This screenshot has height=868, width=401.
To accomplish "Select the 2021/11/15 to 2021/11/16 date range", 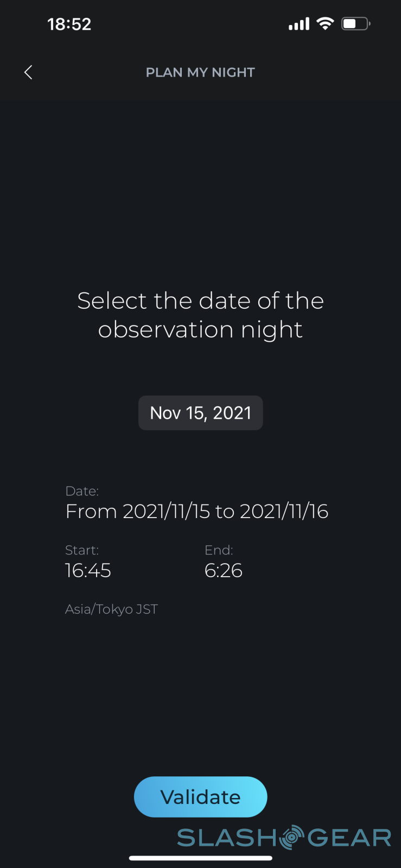I will click(197, 511).
